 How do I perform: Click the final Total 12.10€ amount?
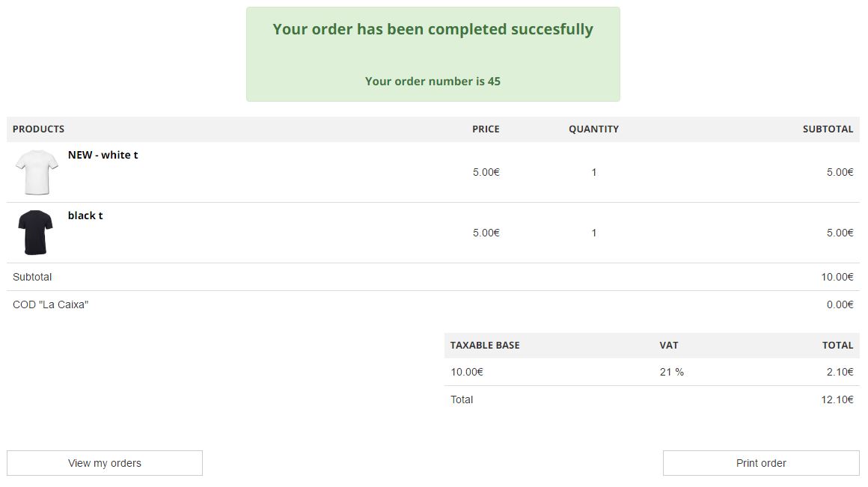[x=837, y=399]
